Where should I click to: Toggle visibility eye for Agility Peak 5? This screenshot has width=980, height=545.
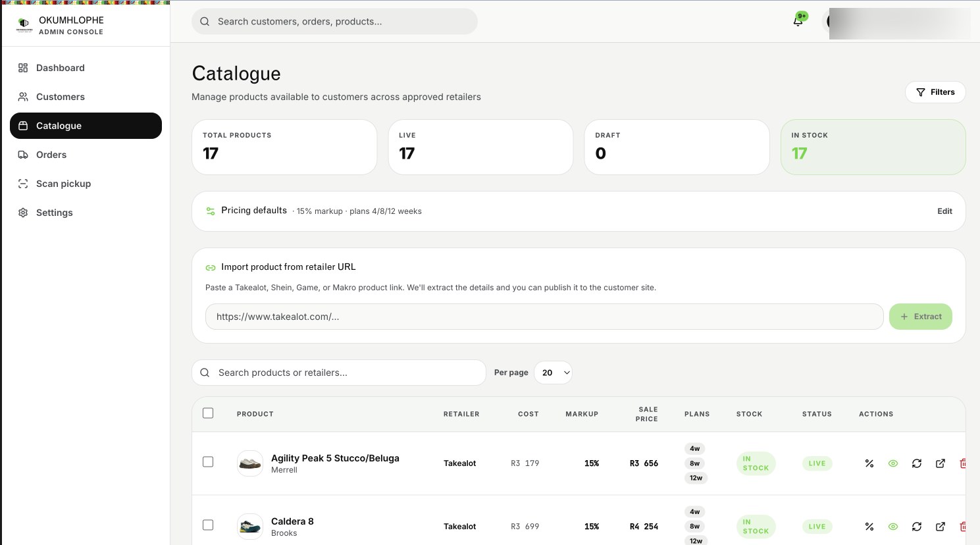coord(893,463)
